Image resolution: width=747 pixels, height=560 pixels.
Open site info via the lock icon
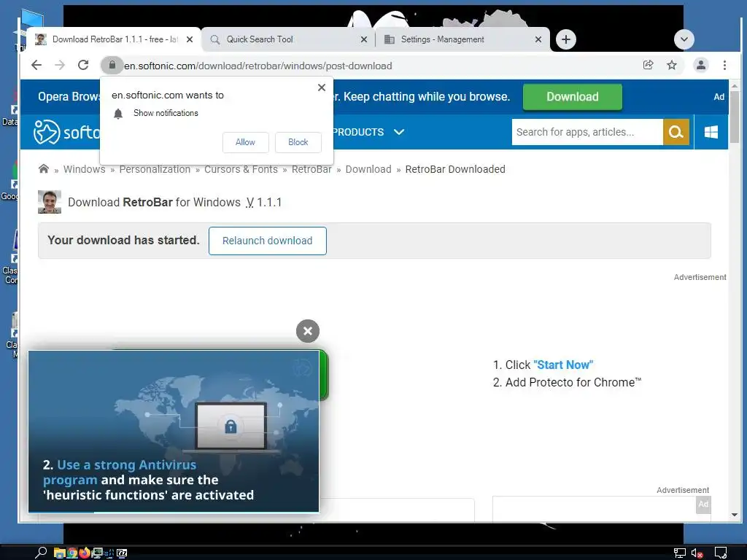pyautogui.click(x=112, y=65)
